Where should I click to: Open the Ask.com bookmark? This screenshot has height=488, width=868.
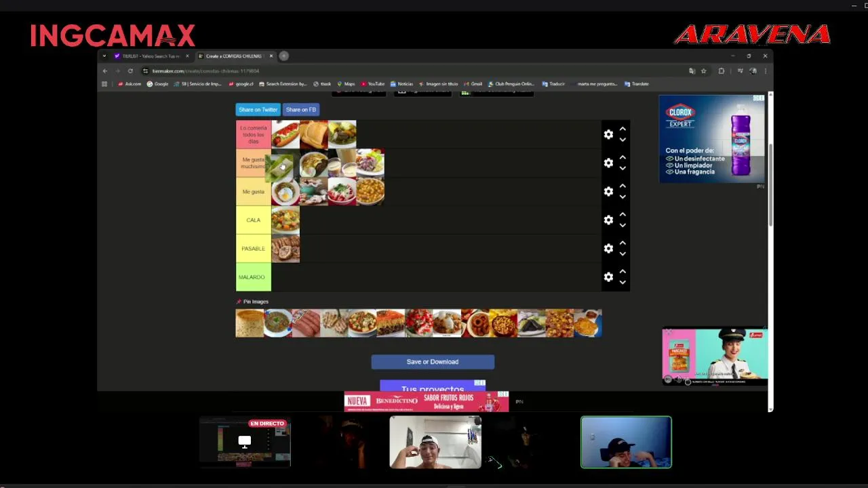tap(130, 84)
